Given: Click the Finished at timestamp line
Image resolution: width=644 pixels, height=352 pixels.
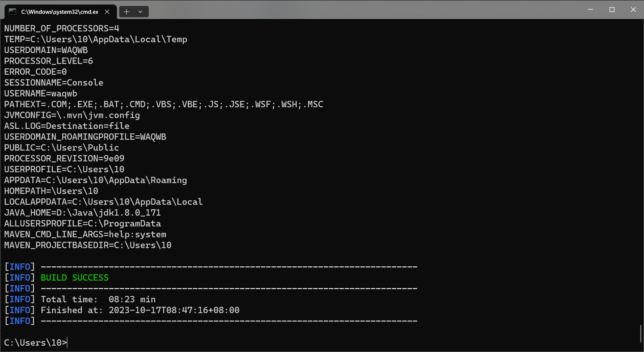Looking at the screenshot, I should (122, 310).
